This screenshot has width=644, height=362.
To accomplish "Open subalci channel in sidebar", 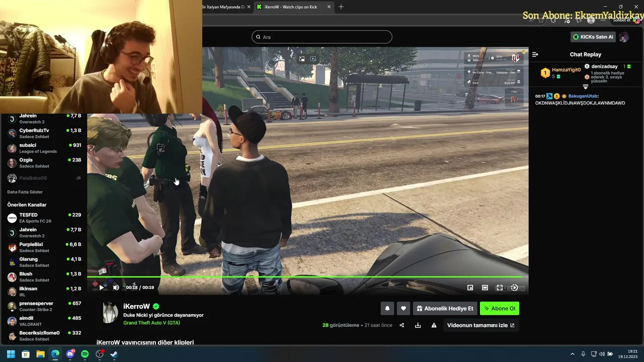I will (x=44, y=148).
